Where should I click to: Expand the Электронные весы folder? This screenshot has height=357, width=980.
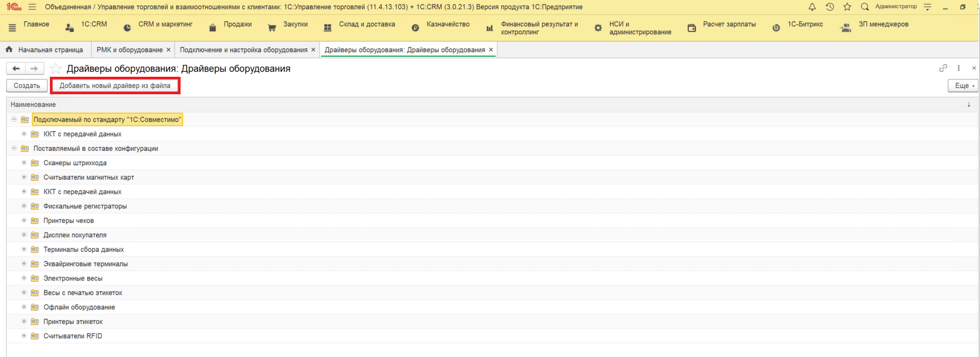(24, 278)
